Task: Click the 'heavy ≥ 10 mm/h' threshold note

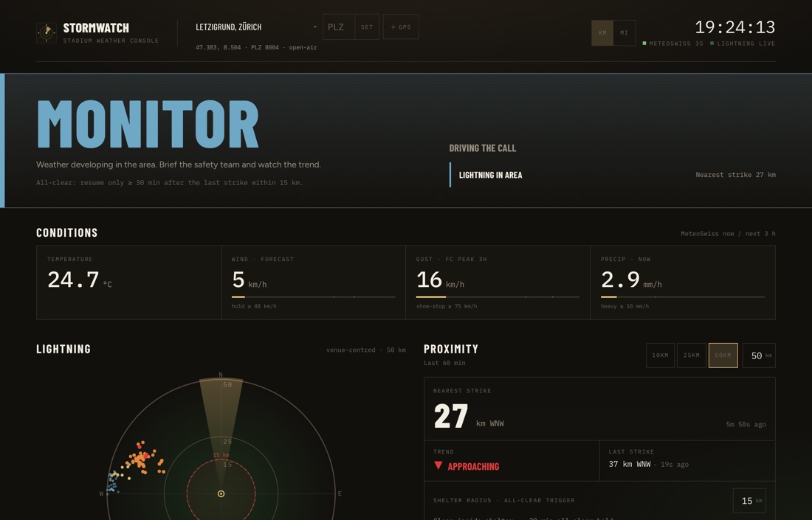Action: 625,306
